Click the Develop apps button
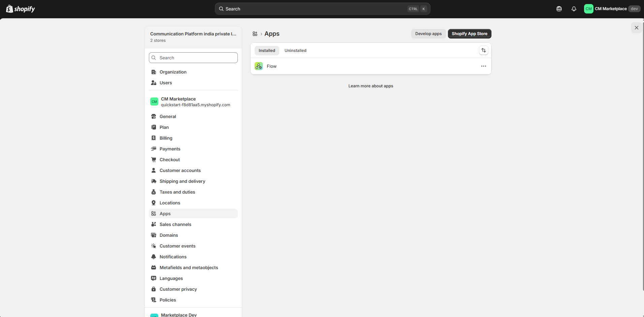Screen dimensions: 644x317 click(x=428, y=34)
